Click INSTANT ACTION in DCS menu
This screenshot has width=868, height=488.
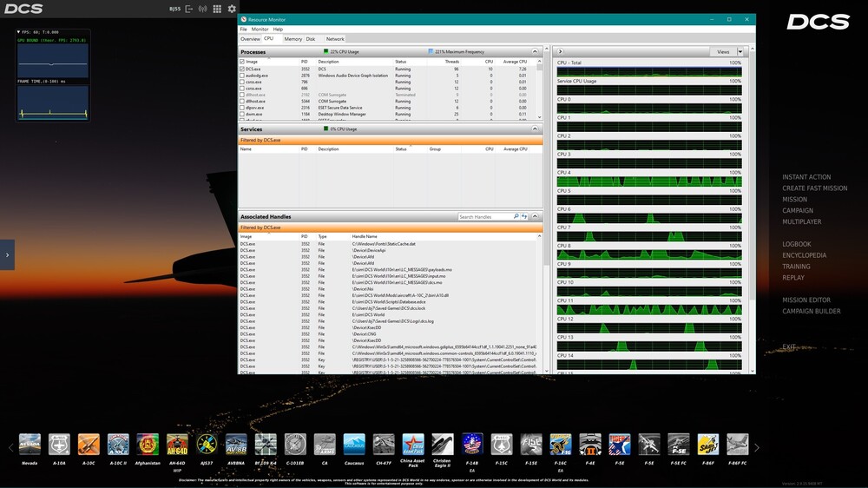[x=806, y=177]
